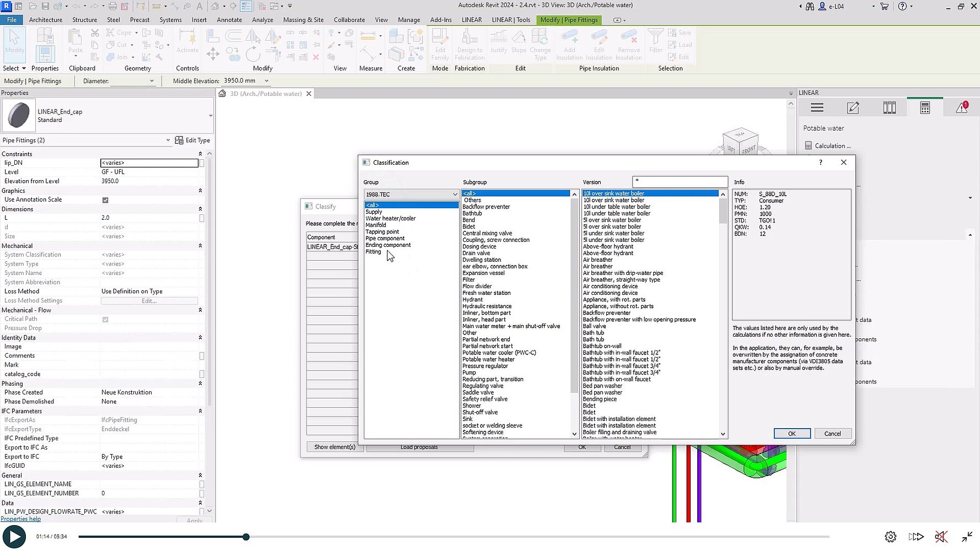Click the Mirror Pick Axis icon
The height and width of the screenshot is (551, 980).
tap(253, 36)
